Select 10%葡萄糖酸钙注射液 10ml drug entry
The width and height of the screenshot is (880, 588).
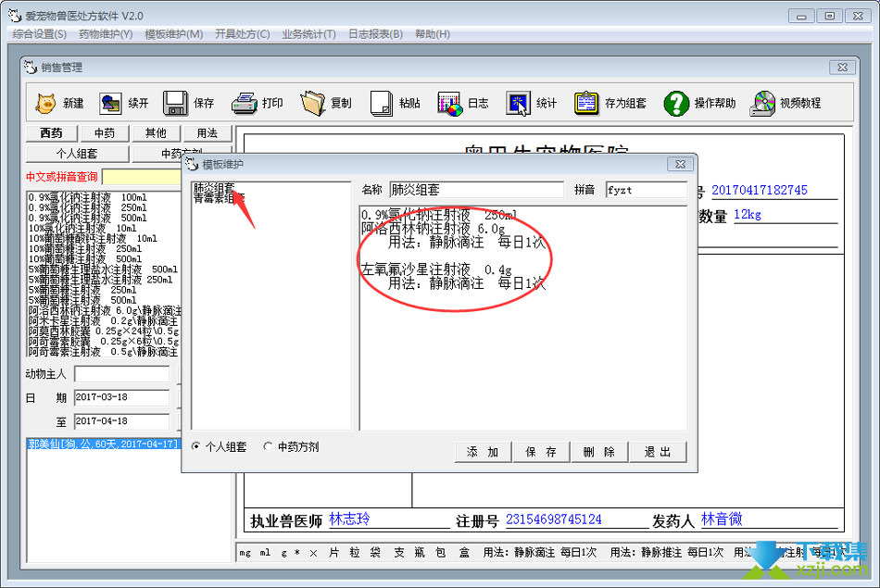pyautogui.click(x=93, y=239)
